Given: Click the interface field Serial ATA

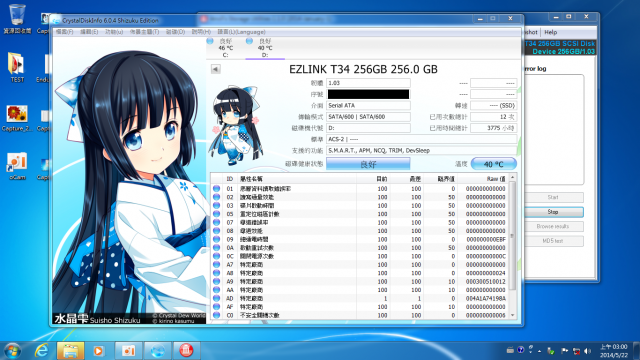Looking at the screenshot, I should coord(368,105).
